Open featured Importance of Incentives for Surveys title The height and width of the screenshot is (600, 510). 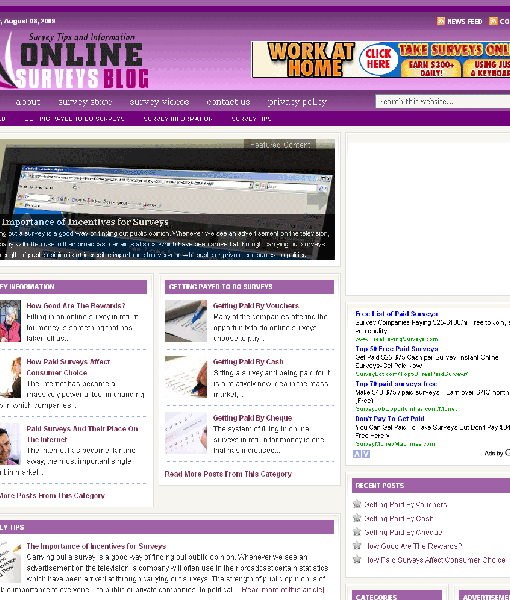85,222
